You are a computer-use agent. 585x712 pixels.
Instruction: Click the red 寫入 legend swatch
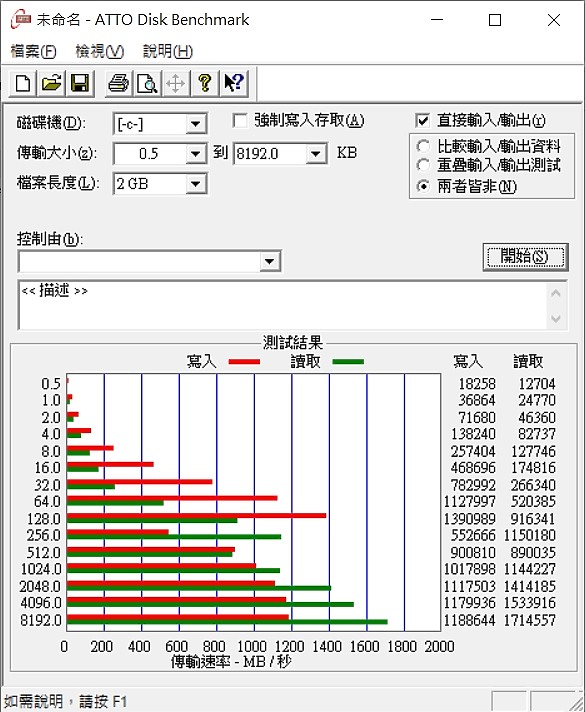[244, 362]
